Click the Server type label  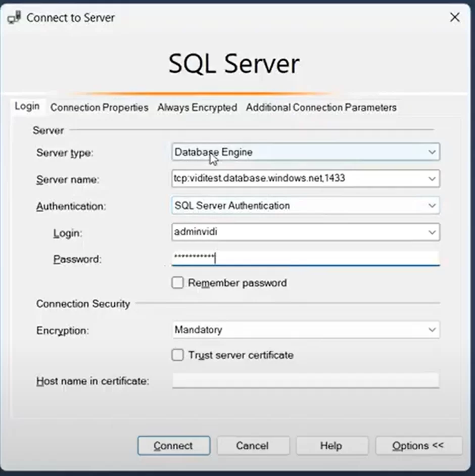(x=65, y=153)
